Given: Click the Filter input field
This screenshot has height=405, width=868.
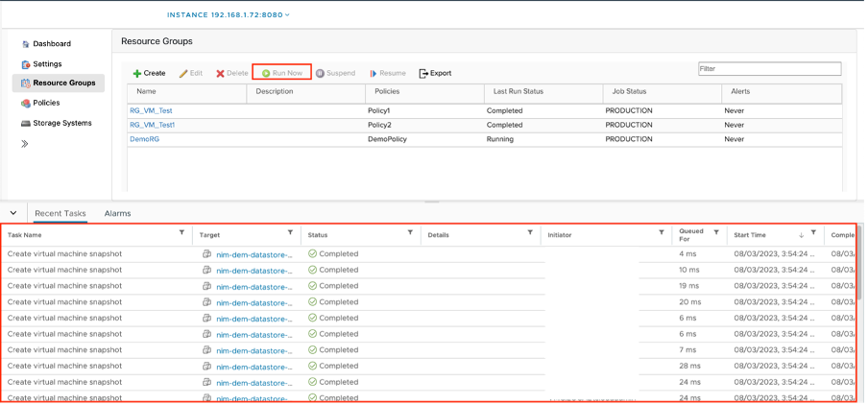Looking at the screenshot, I should [x=769, y=69].
